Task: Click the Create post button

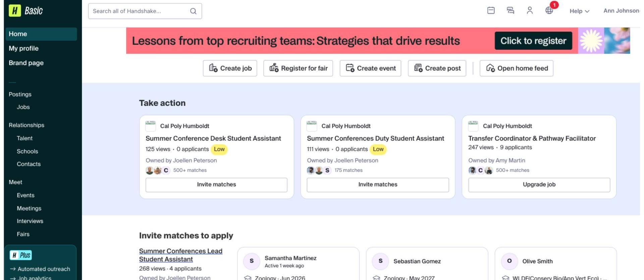Action: pyautogui.click(x=437, y=68)
